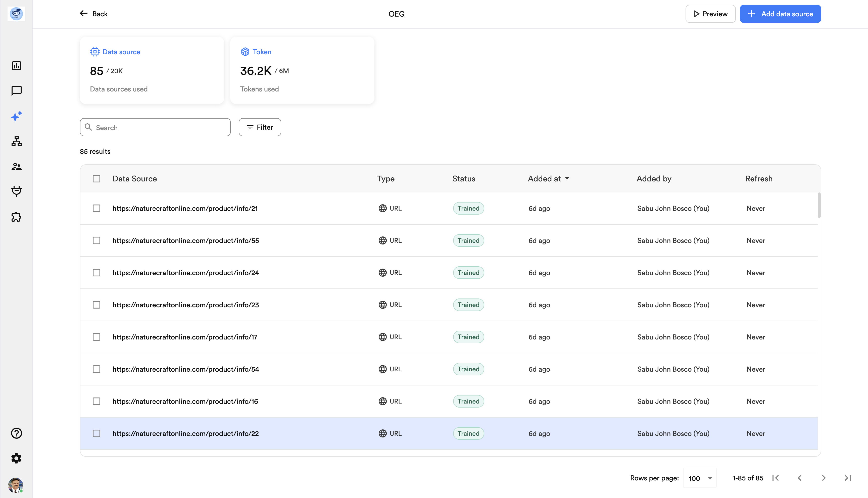868x498 pixels.
Task: Open the team members sidebar icon
Action: point(16,167)
